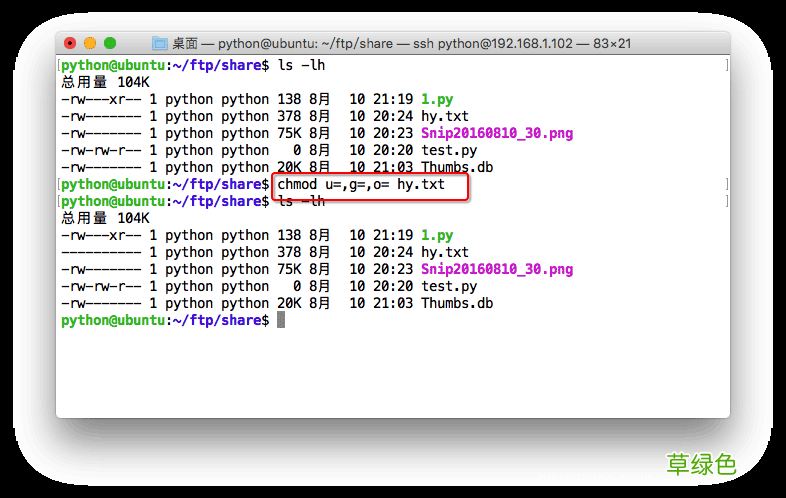Click the mark bracket right of the chmod line
The height and width of the screenshot is (498, 786).
tap(725, 185)
